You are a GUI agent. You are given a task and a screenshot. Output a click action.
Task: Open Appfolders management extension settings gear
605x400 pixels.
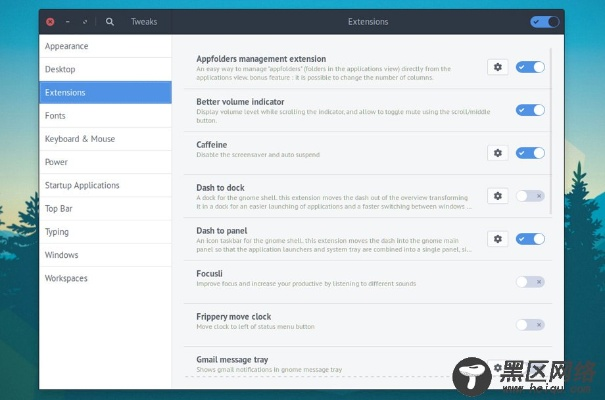click(497, 67)
